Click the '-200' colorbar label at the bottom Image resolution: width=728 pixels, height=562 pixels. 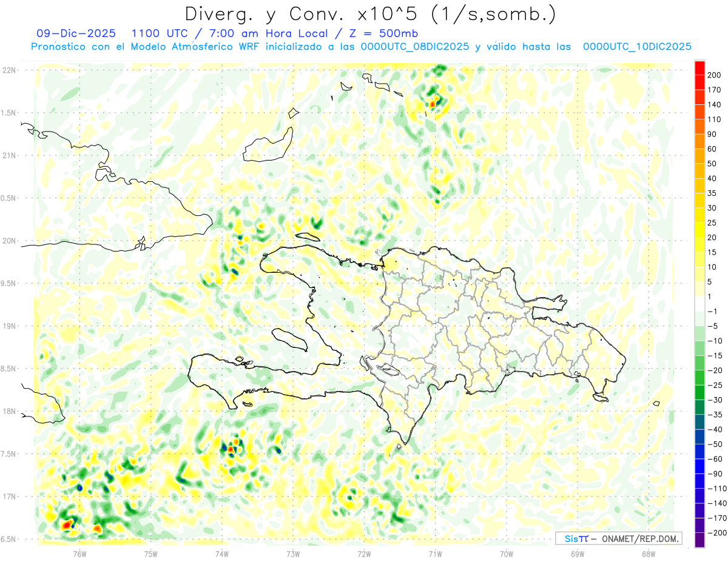[716, 532]
